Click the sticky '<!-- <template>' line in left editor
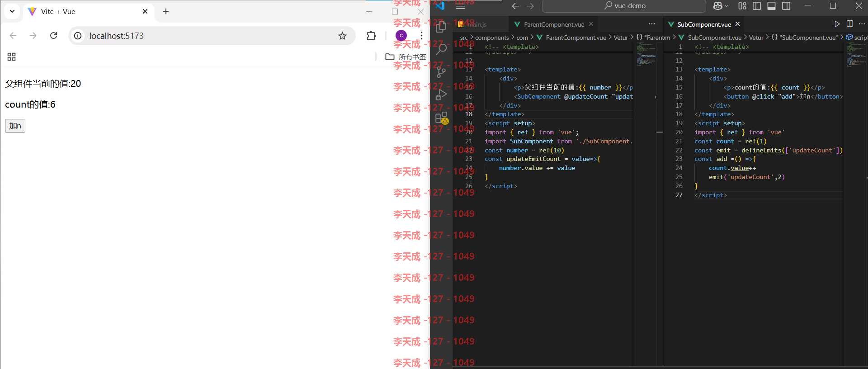 512,47
